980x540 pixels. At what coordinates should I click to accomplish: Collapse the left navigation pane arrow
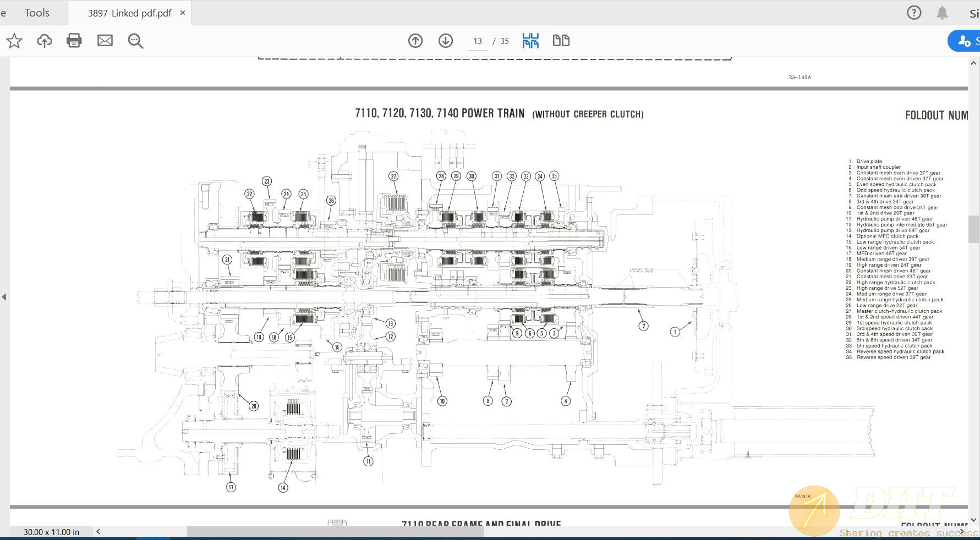(5, 297)
